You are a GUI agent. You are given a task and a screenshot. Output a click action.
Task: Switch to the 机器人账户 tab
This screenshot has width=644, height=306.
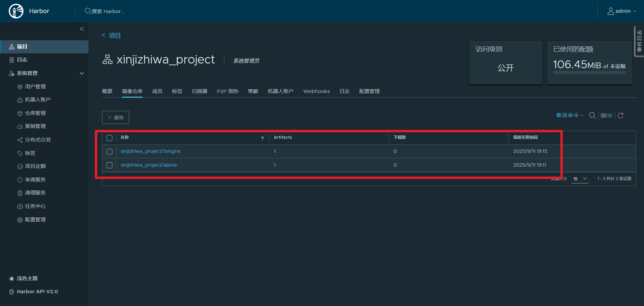[x=281, y=91]
